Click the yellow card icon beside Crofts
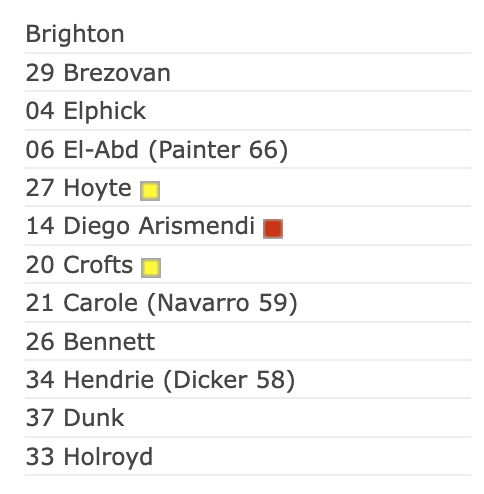 (151, 268)
